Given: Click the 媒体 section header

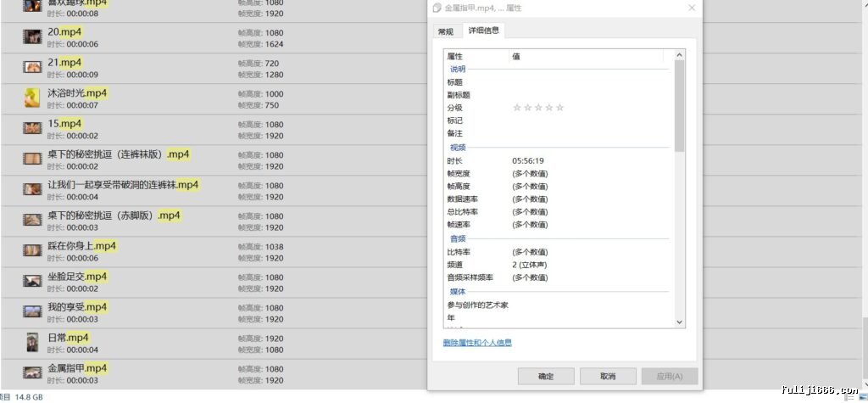Looking at the screenshot, I should (x=458, y=292).
